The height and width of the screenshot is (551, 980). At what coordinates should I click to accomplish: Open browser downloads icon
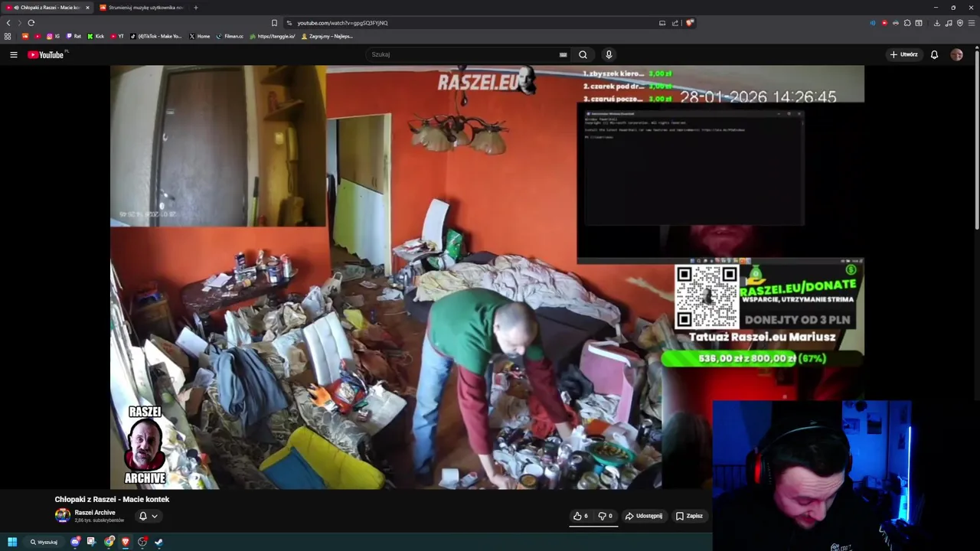pyautogui.click(x=936, y=23)
